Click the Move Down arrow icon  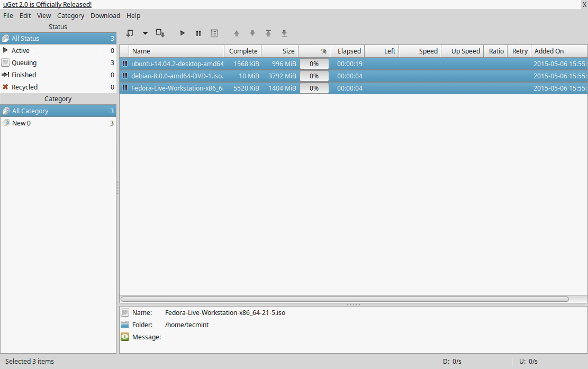click(252, 33)
